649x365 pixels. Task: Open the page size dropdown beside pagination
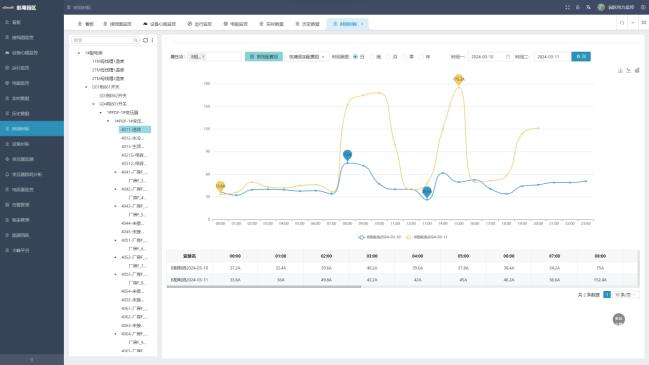coord(625,295)
